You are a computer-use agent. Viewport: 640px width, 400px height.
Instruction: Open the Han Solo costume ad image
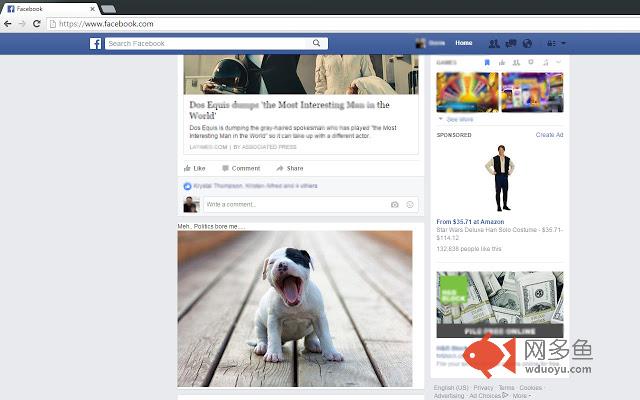[x=500, y=178]
